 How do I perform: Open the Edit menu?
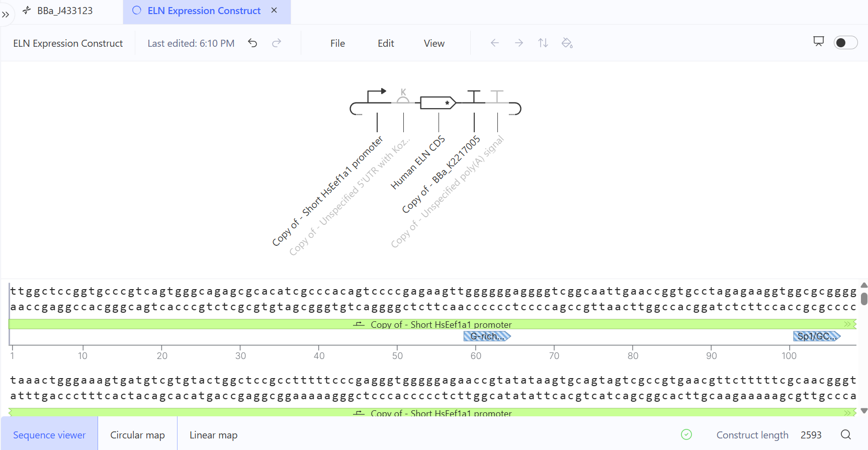point(386,43)
